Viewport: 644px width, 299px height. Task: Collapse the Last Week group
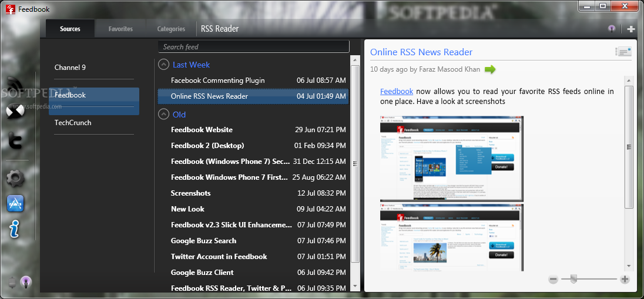coord(163,65)
